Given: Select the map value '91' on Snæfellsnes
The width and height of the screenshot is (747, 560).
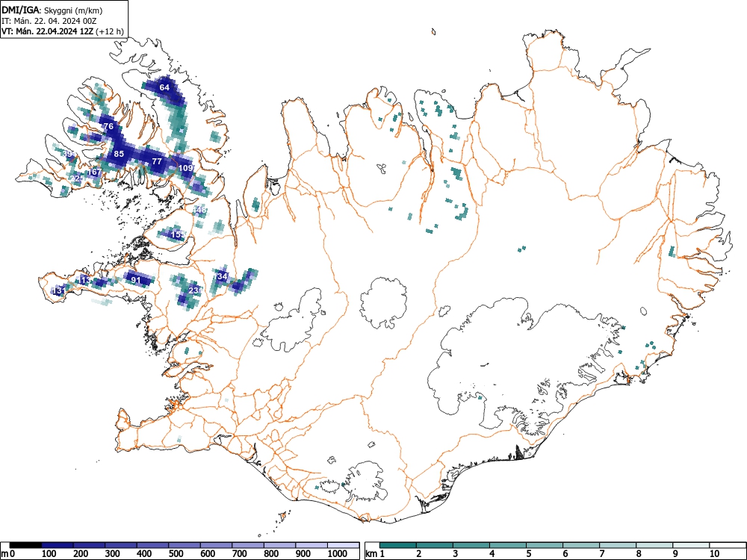Looking at the screenshot, I should 136,279.
